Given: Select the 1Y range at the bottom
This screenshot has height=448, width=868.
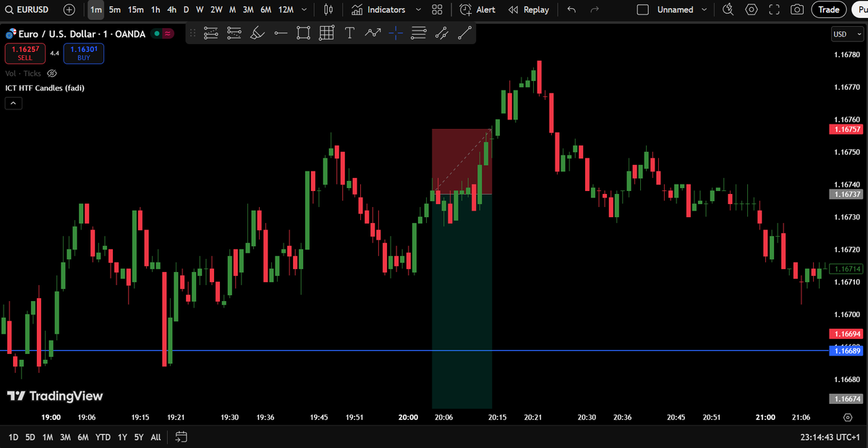Looking at the screenshot, I should 122,437.
